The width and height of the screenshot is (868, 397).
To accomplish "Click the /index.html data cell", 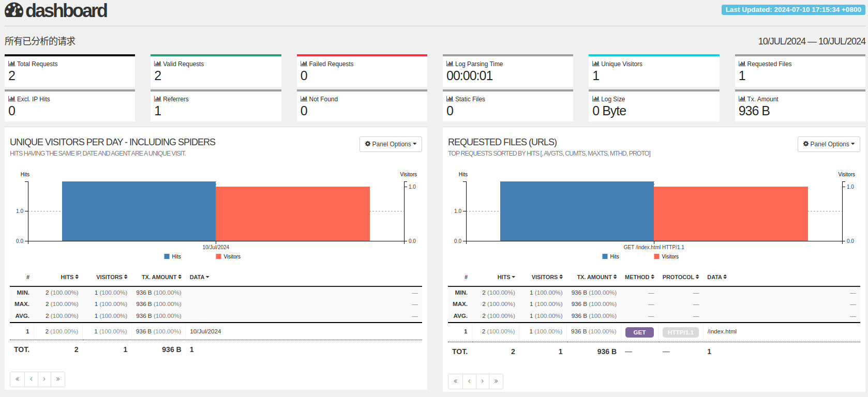I will (x=722, y=332).
